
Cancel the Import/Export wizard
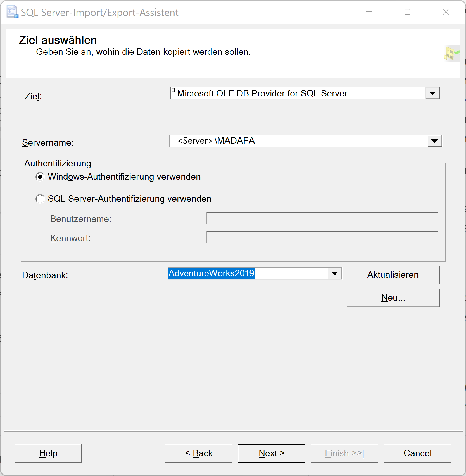tap(417, 453)
